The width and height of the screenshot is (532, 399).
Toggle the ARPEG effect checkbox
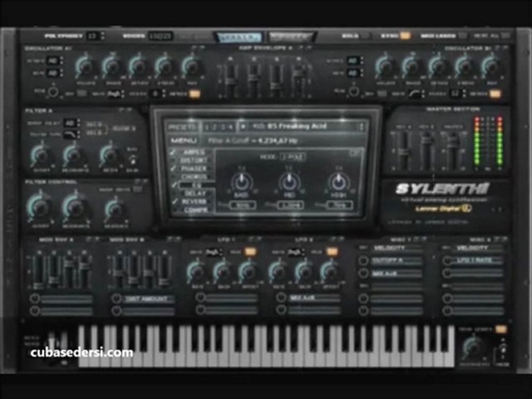coord(173,152)
